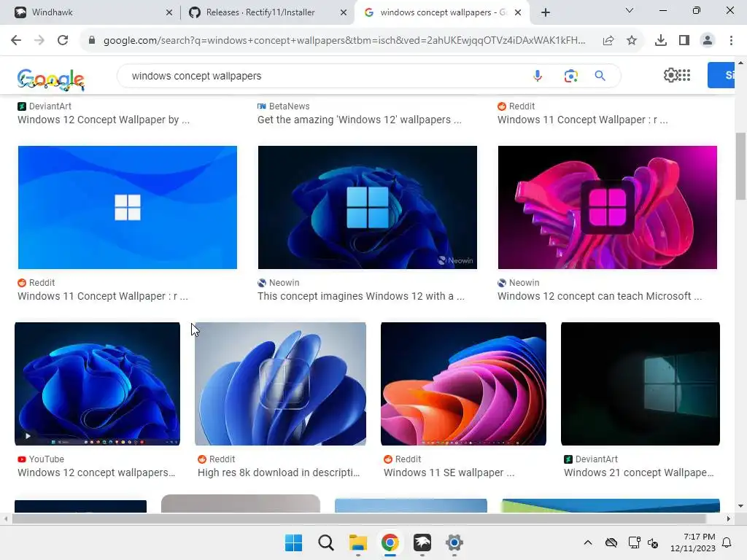
Task: Open Chrome three-dot menu
Action: pyautogui.click(x=731, y=41)
